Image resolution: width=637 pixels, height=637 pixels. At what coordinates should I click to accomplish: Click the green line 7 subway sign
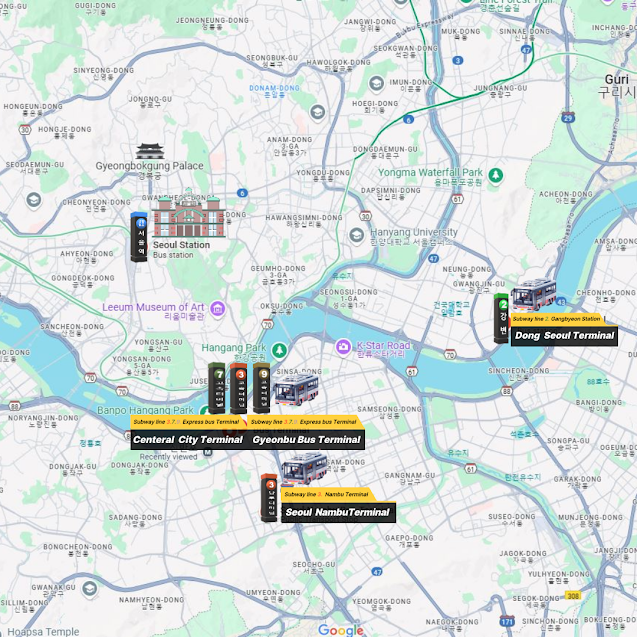point(217,388)
